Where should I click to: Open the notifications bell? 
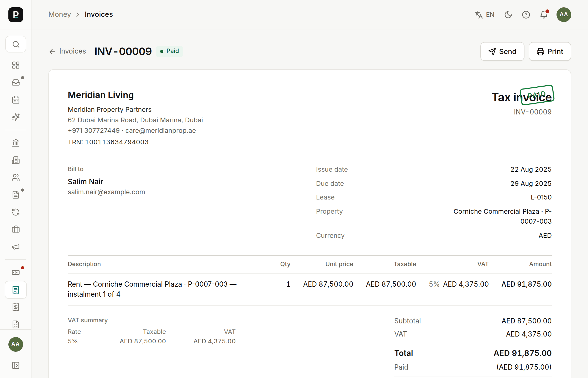pyautogui.click(x=544, y=15)
